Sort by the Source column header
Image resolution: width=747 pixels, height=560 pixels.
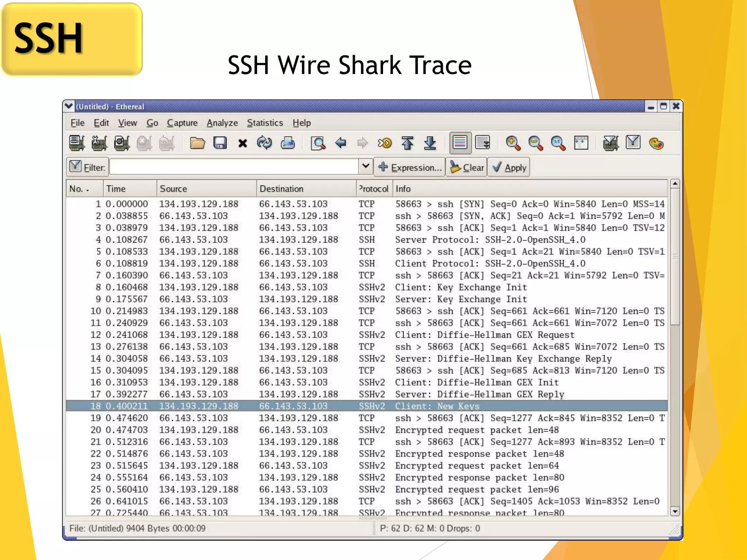click(206, 188)
